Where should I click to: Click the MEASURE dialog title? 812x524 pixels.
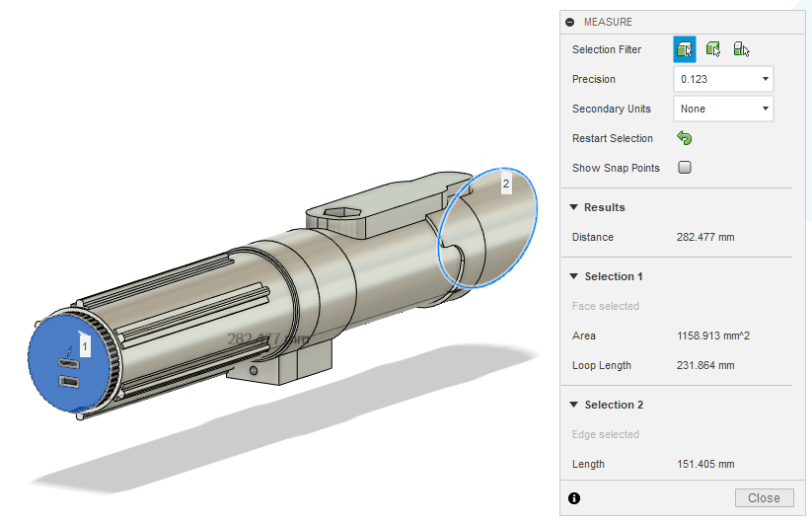[608, 22]
